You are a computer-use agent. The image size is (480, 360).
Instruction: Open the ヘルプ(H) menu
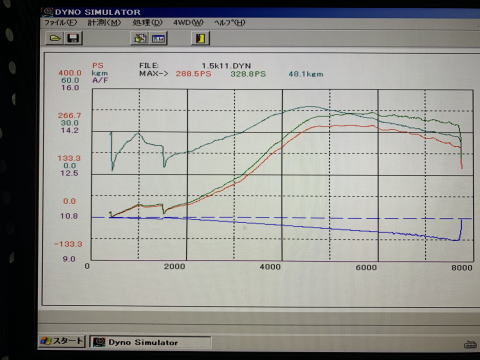pos(230,23)
